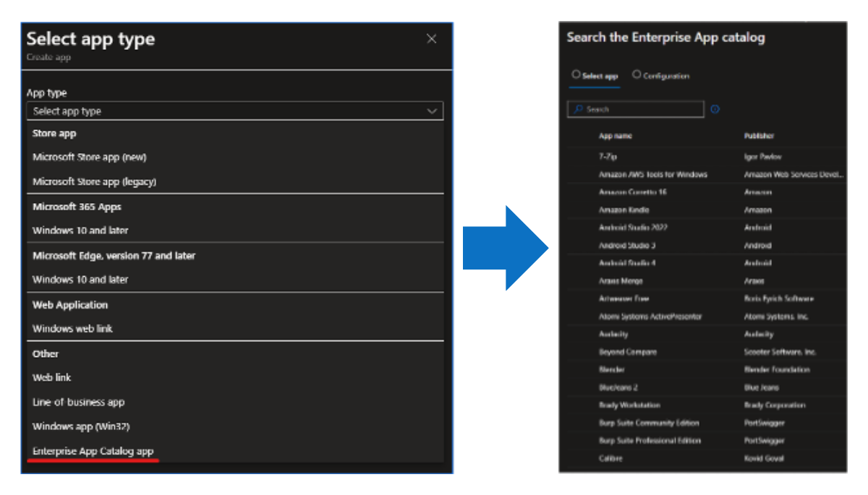Choose Microsoft Store app (new)
The image size is (868, 495).
pos(90,157)
